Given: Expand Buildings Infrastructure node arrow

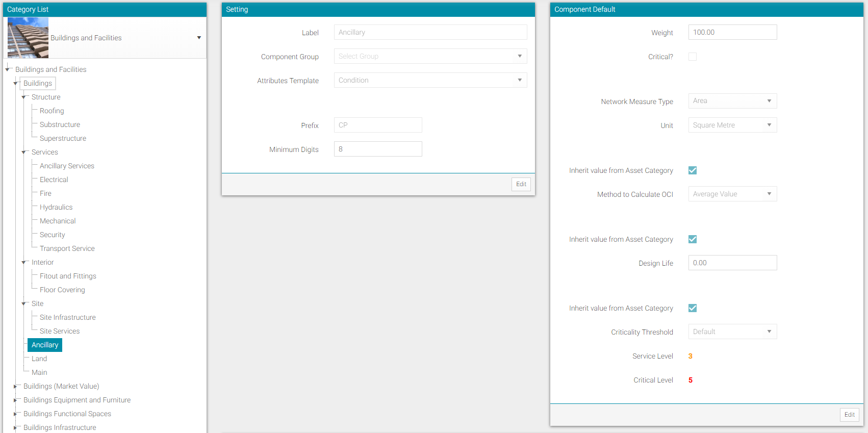Looking at the screenshot, I should click(x=15, y=428).
